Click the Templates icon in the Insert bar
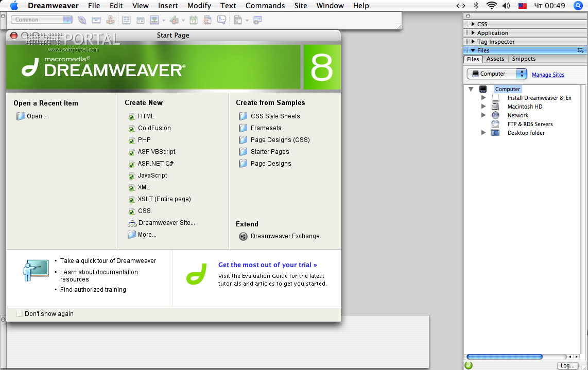Viewport: 588px width, 370px height. (238, 20)
